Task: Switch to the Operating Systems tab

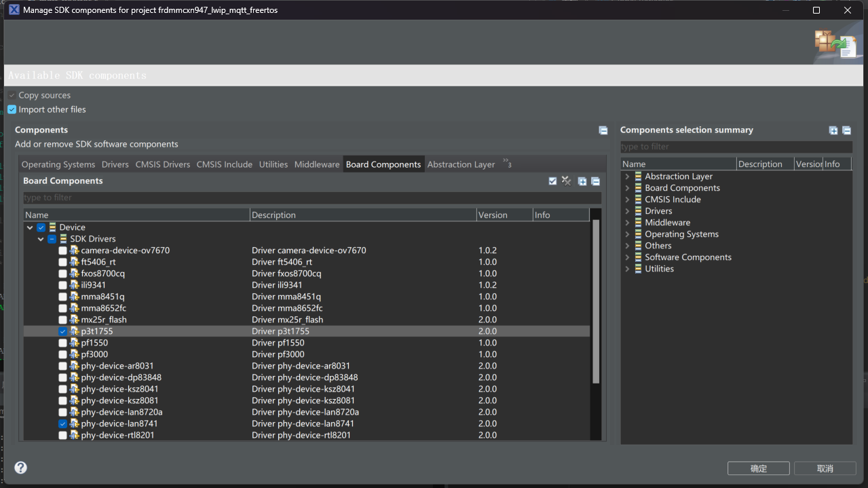Action: pyautogui.click(x=58, y=164)
